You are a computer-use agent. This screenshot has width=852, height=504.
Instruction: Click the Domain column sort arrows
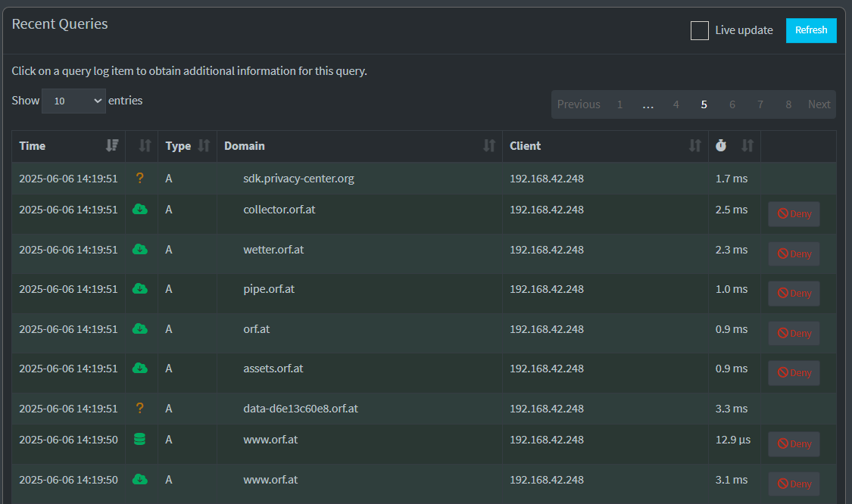tap(489, 146)
